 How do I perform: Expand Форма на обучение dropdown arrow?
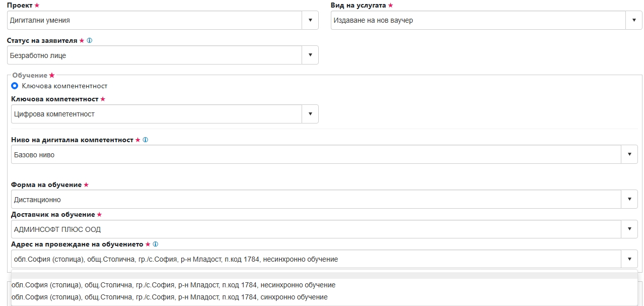click(x=629, y=199)
